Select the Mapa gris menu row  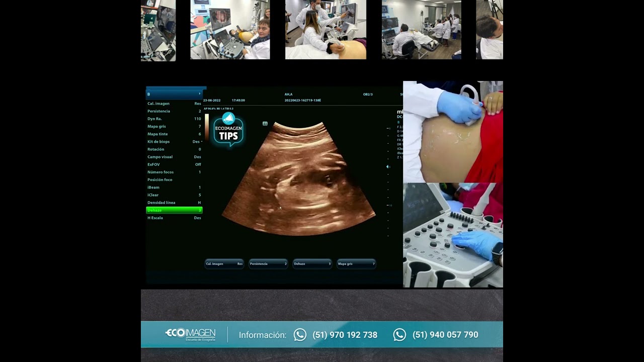(174, 126)
